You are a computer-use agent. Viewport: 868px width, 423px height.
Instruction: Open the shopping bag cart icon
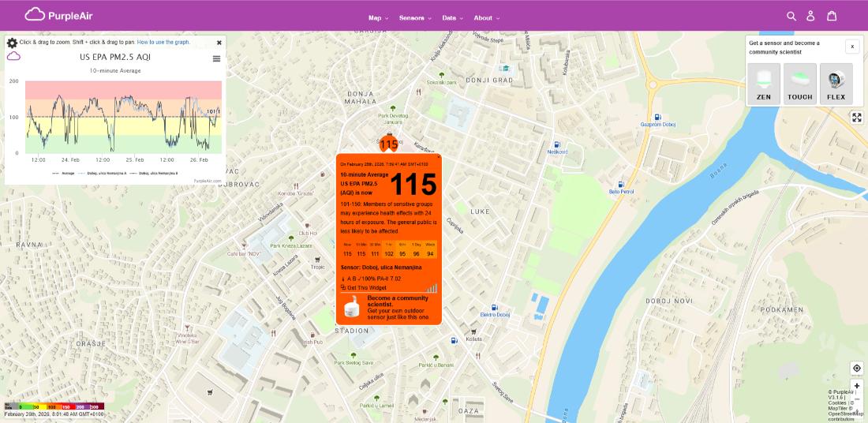click(832, 16)
